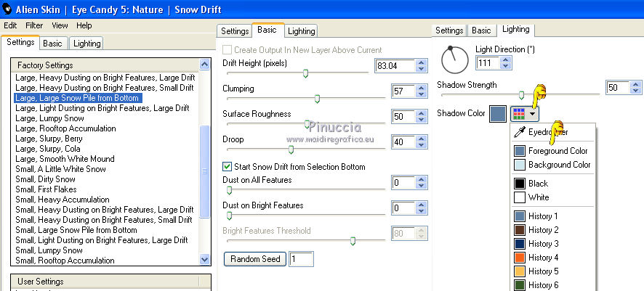644x291 pixels.
Task: Increase Drift Height with spinner up arrow
Action: tap(421, 62)
